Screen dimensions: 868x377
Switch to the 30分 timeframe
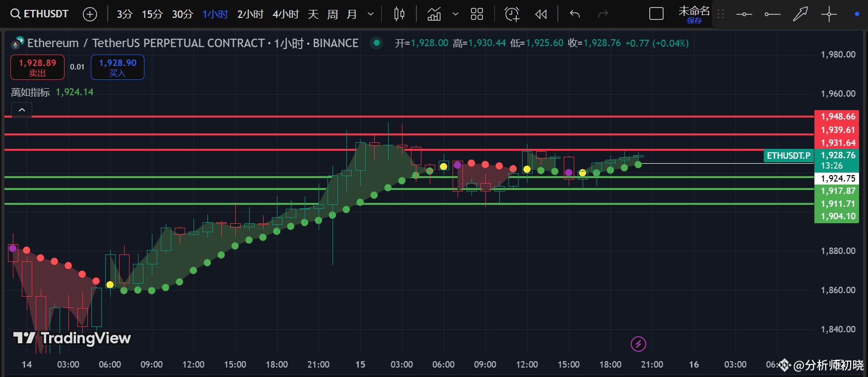pyautogui.click(x=182, y=14)
